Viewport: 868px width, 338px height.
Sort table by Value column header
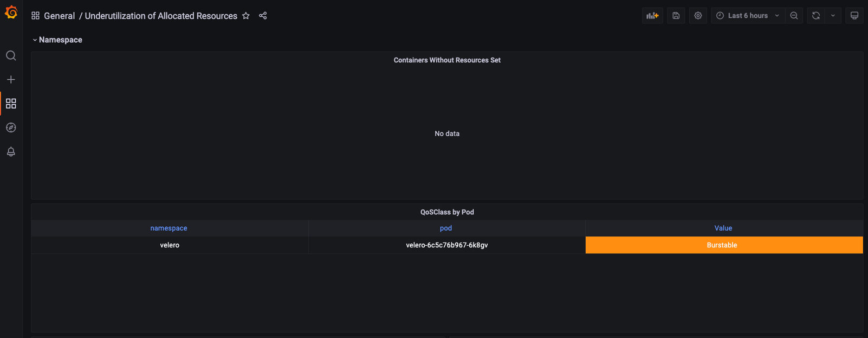click(723, 228)
